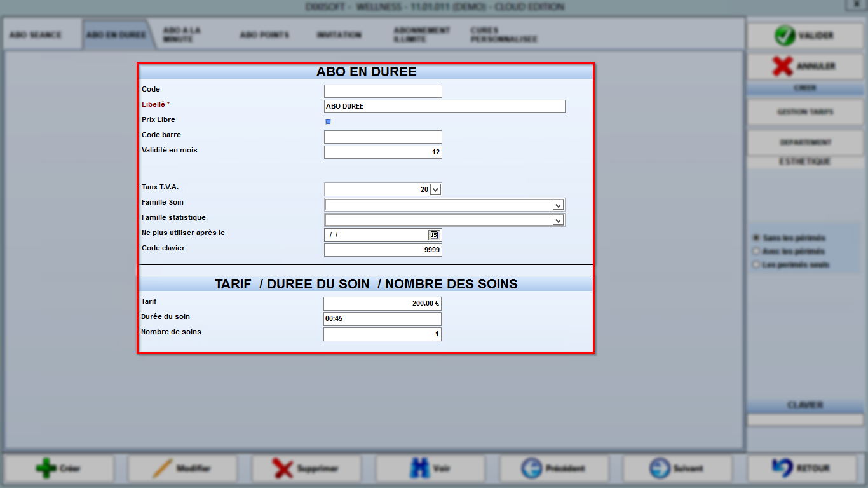The image size is (868, 488).
Task: Click the binoculars Voir icon
Action: point(420,469)
